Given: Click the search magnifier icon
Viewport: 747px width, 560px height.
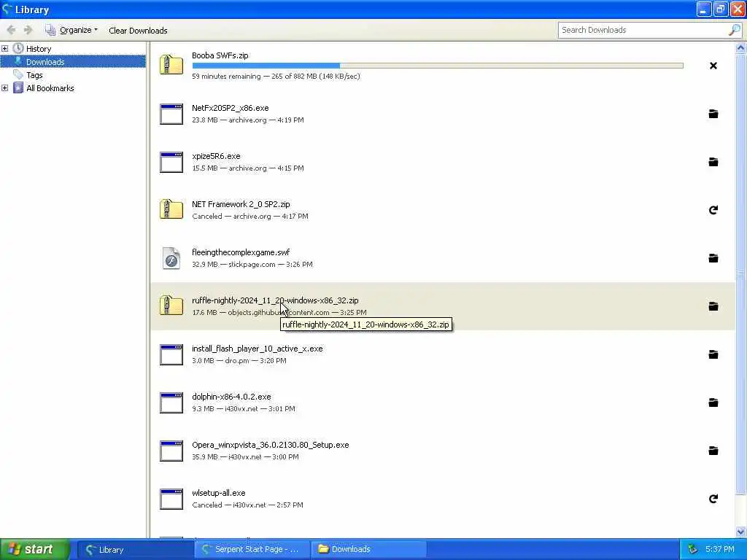Looking at the screenshot, I should (x=734, y=30).
